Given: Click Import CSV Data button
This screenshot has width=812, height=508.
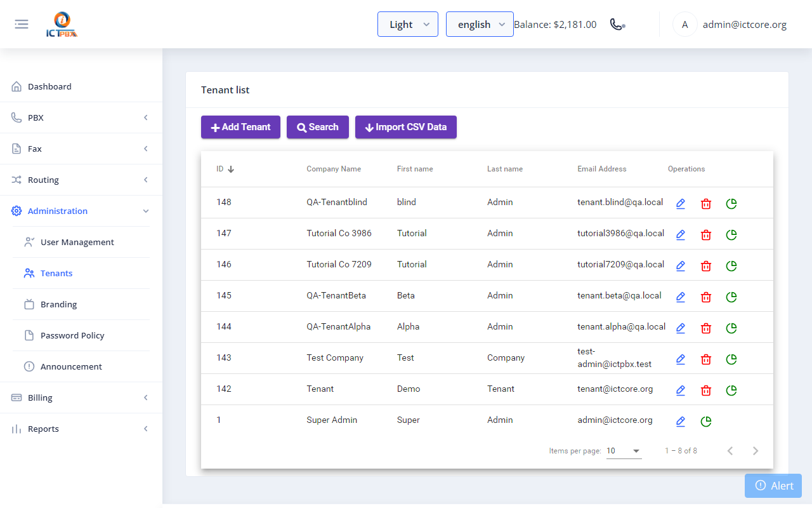Looking at the screenshot, I should point(406,127).
